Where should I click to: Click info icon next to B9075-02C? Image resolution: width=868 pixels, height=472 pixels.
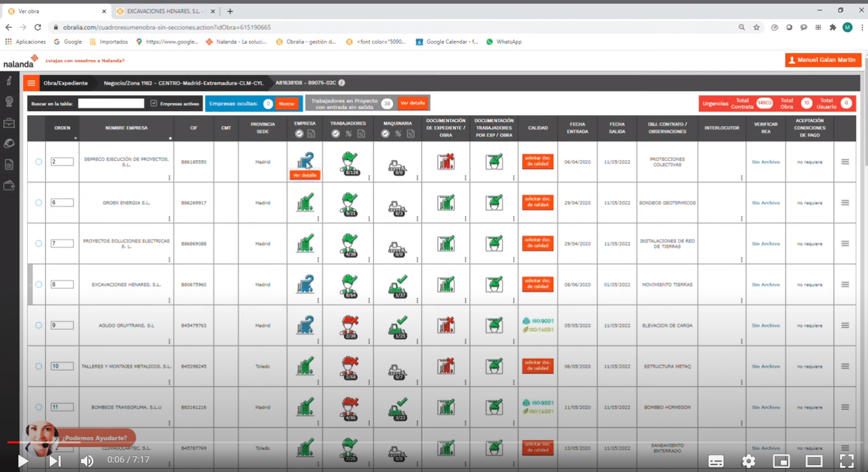(341, 83)
